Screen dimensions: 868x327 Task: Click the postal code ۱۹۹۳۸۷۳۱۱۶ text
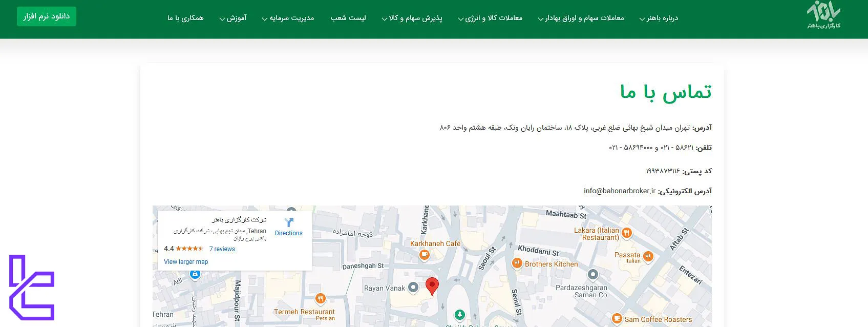tap(663, 171)
